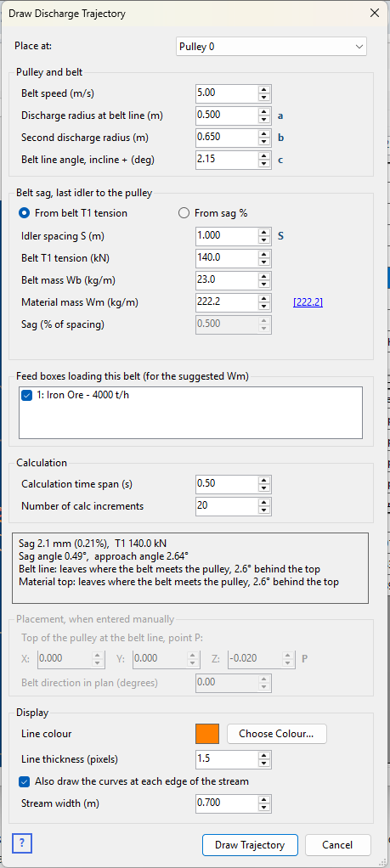Decrease Belt line angle with down arrow

[x=264, y=164]
